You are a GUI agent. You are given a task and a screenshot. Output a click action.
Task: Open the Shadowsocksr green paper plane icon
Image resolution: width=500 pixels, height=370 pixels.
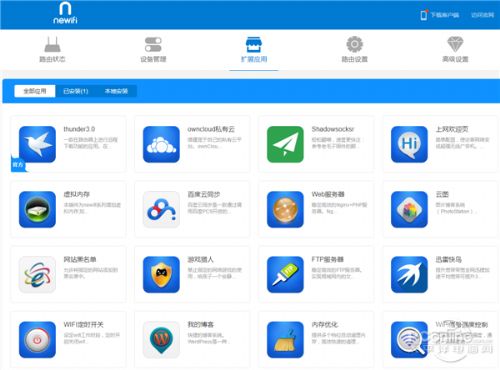pyautogui.click(x=285, y=144)
